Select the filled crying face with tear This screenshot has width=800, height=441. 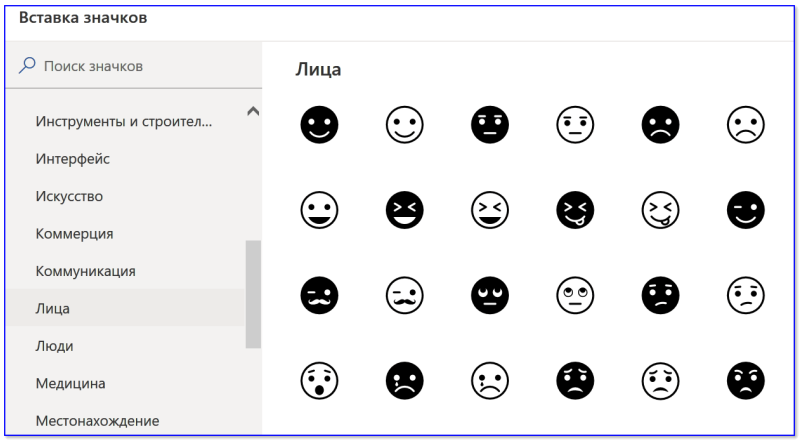point(405,381)
